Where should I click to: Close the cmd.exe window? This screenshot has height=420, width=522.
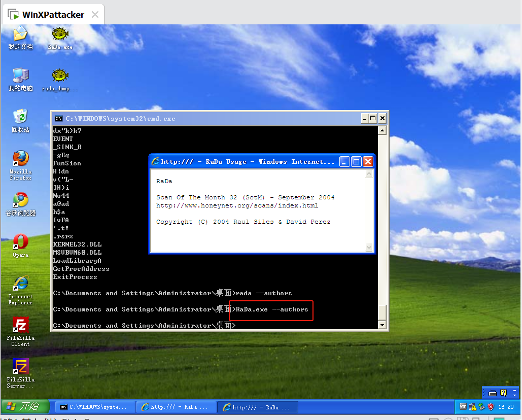382,118
